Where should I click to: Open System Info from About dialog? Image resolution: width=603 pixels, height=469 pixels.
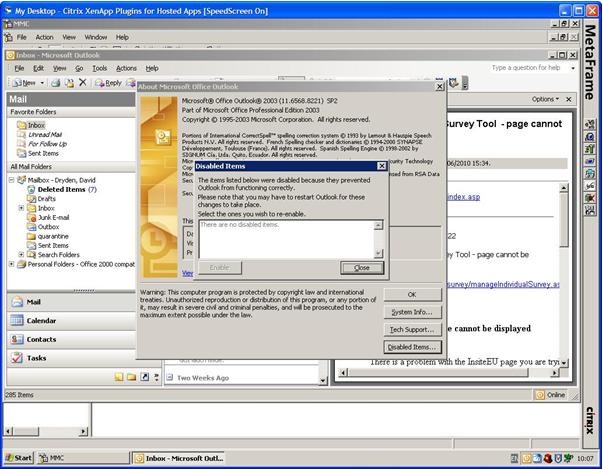pyautogui.click(x=412, y=312)
